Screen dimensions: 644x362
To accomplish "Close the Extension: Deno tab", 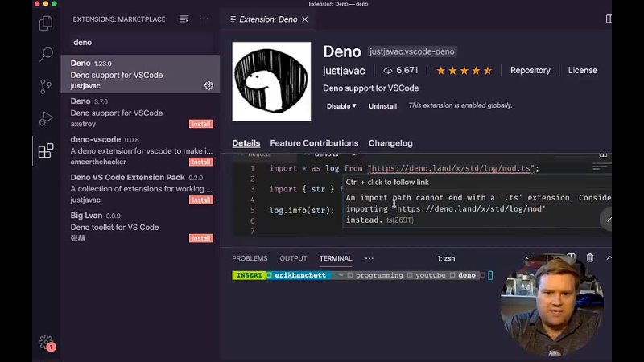I will click(305, 19).
